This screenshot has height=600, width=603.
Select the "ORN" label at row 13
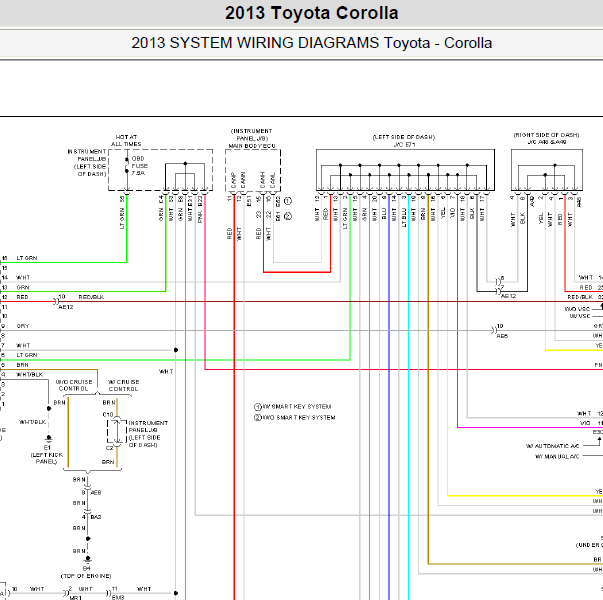point(23,287)
